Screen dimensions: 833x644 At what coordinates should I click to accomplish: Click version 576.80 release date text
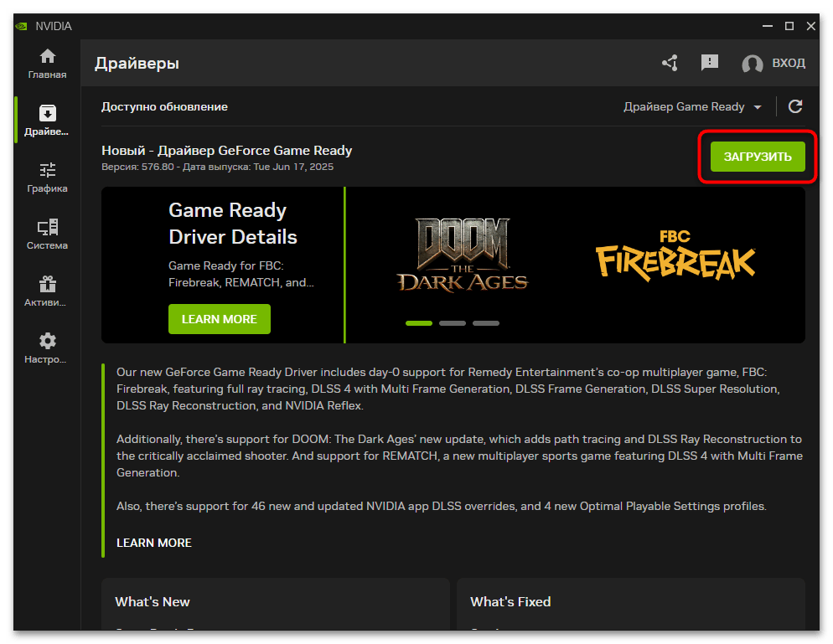pyautogui.click(x=217, y=167)
